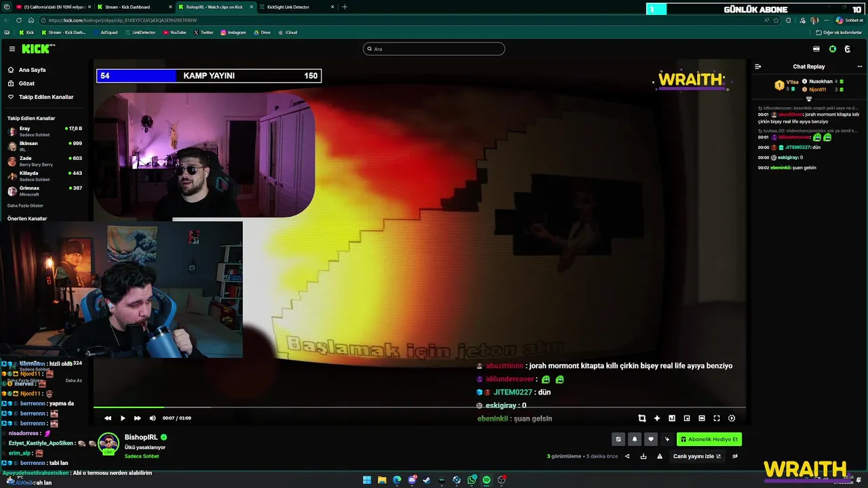Open playback speed settings icon
868x488 pixels.
pos(732,418)
